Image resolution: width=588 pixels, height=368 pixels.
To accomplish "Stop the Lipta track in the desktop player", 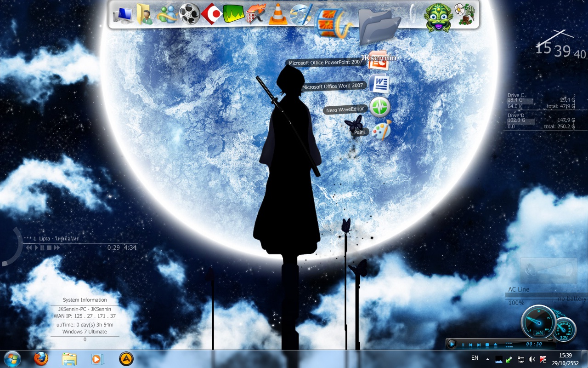I will [49, 248].
